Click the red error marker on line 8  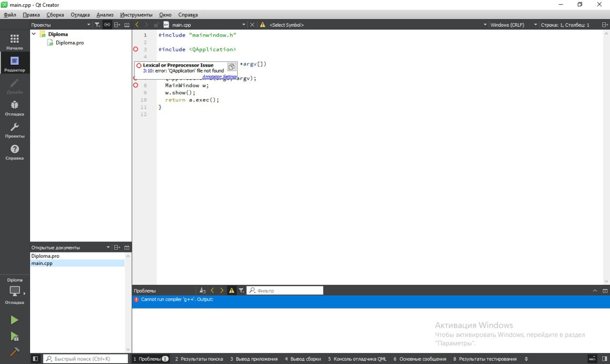135,85
